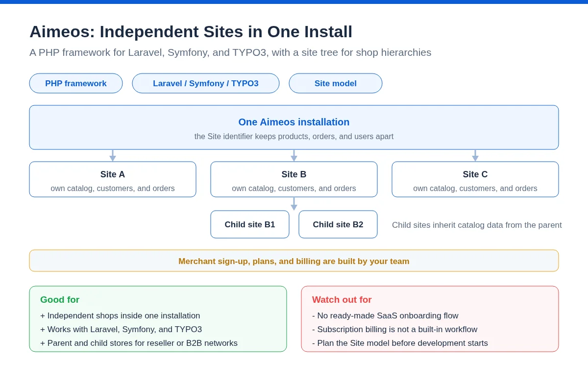Select the Laravel / Symfony / TYPO3 pill
Screen dimensions: 588x387
pos(206,83)
